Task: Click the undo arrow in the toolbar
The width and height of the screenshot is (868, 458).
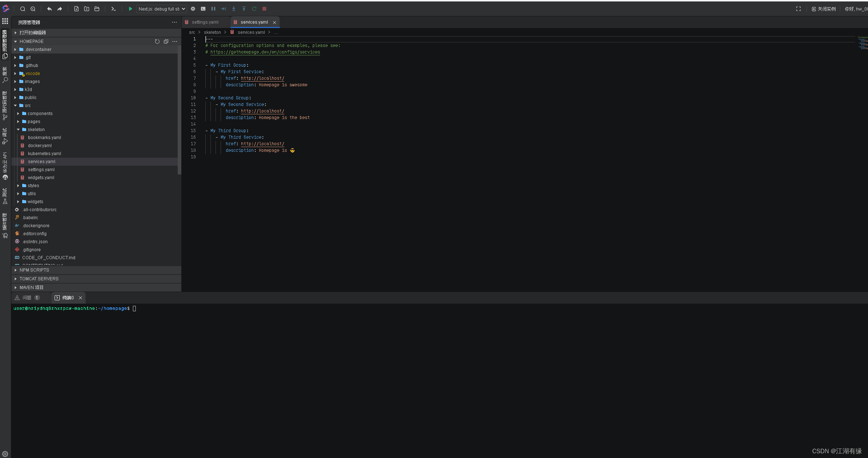Action: [50, 9]
